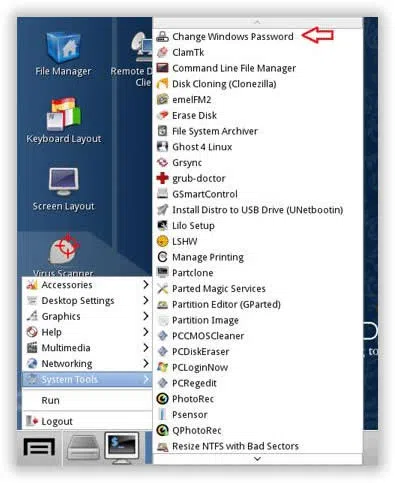Expand the Accessories submenu arrow
This screenshot has height=483, width=395.
[x=146, y=285]
